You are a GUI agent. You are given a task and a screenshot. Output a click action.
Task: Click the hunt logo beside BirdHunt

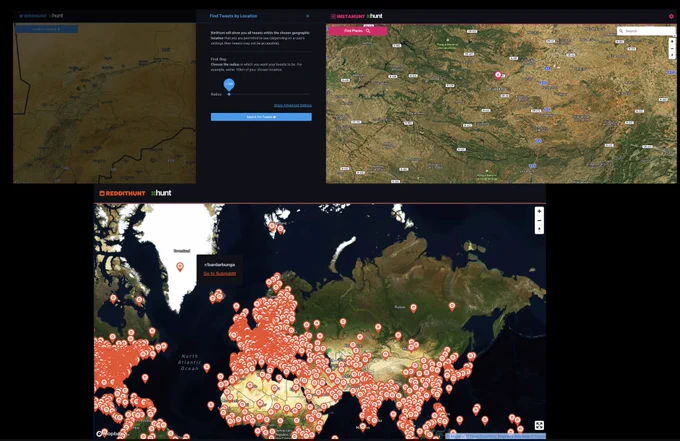(56, 16)
